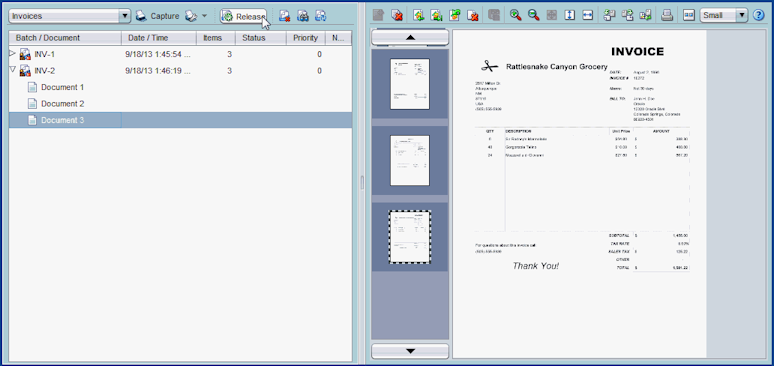Click the second page icon with green arrow

tap(436, 15)
